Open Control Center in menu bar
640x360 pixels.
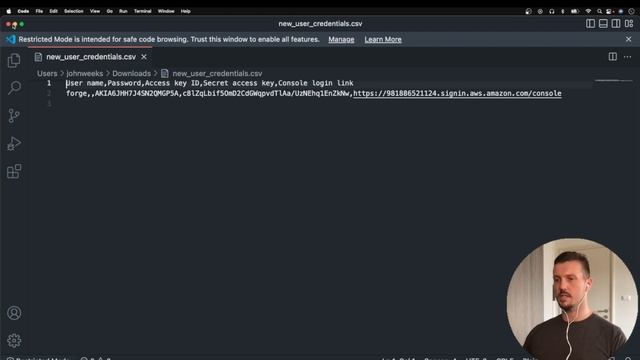click(x=609, y=11)
